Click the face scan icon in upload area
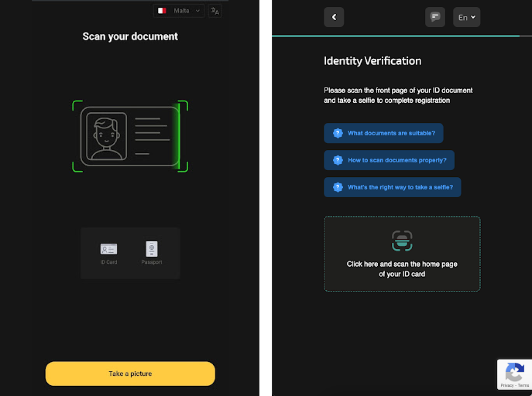532x396 pixels. [x=402, y=241]
